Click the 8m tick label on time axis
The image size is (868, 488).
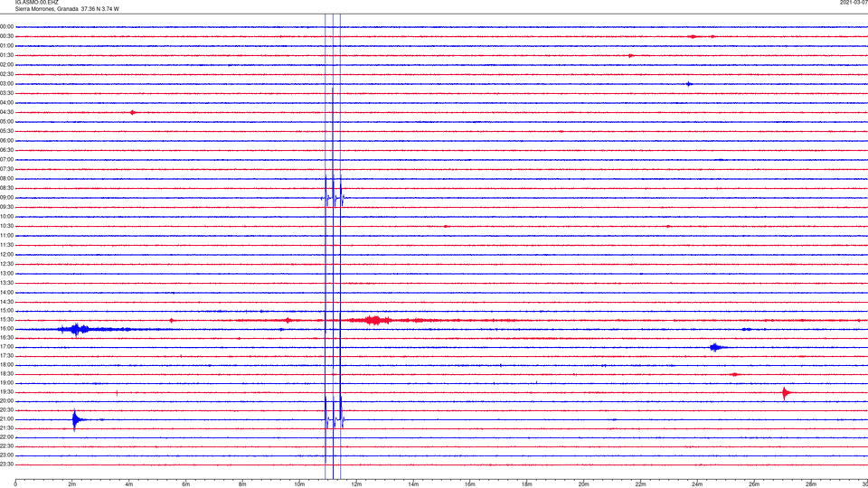click(x=242, y=484)
